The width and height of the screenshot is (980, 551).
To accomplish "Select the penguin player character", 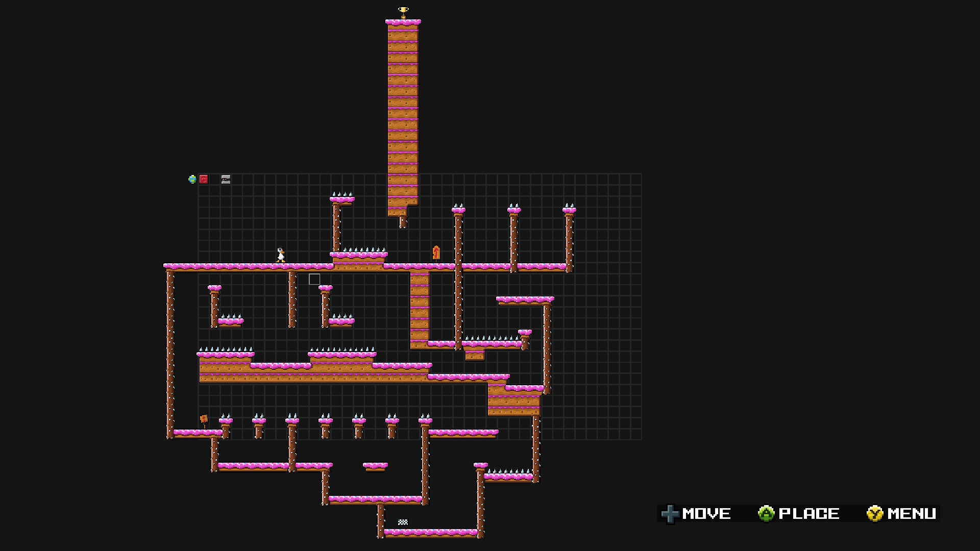I will pos(281,255).
